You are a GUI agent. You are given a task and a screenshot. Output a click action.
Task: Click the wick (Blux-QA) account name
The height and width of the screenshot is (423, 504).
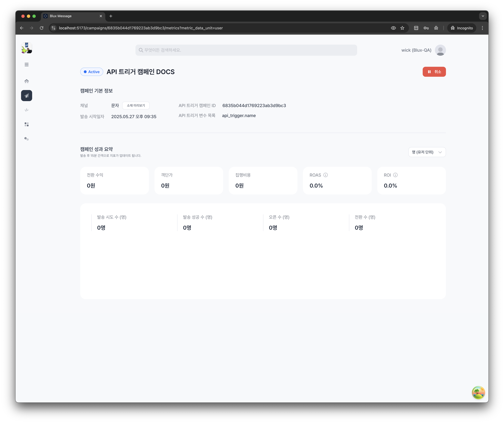pos(416,50)
